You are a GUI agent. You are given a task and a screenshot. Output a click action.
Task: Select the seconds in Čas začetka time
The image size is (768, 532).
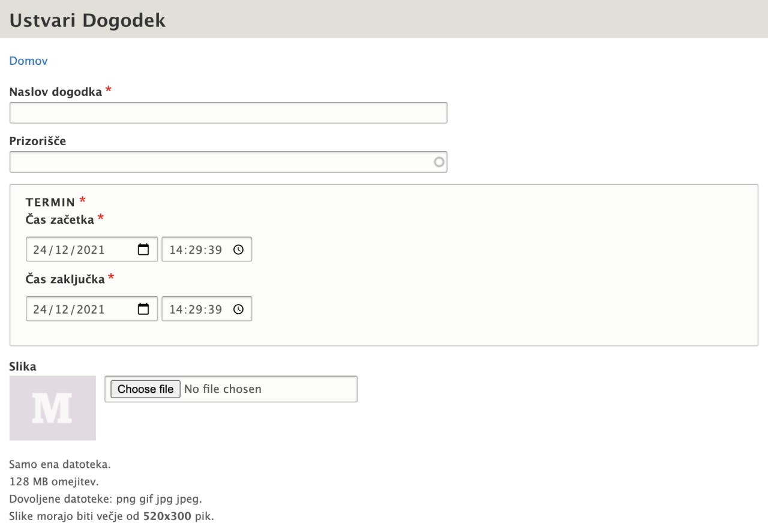click(x=215, y=250)
